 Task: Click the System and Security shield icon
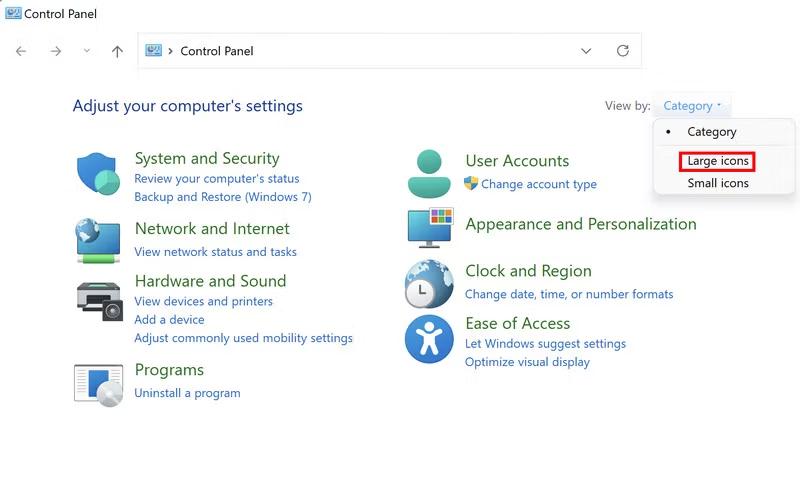tap(99, 174)
